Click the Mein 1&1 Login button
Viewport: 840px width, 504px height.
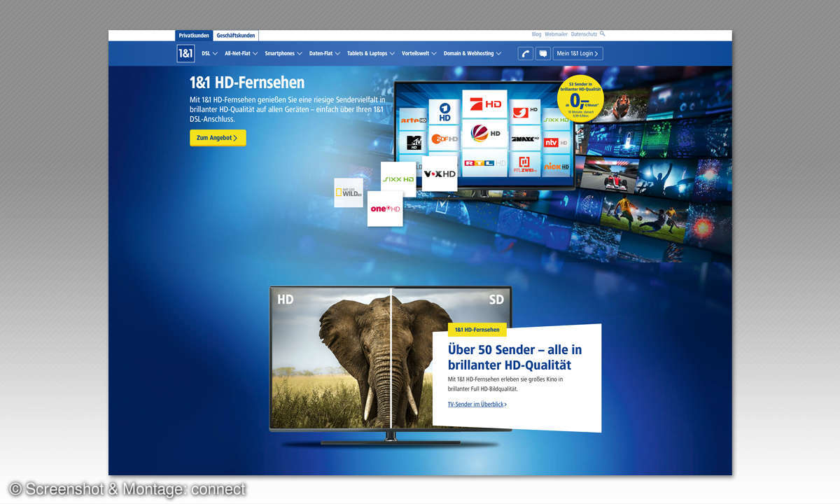pyautogui.click(x=577, y=53)
